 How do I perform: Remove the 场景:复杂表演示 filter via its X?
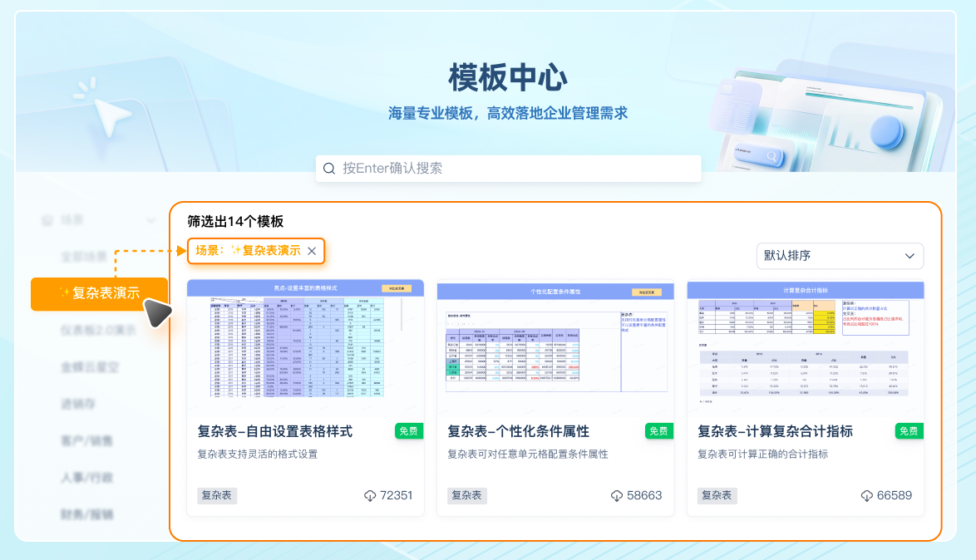312,252
